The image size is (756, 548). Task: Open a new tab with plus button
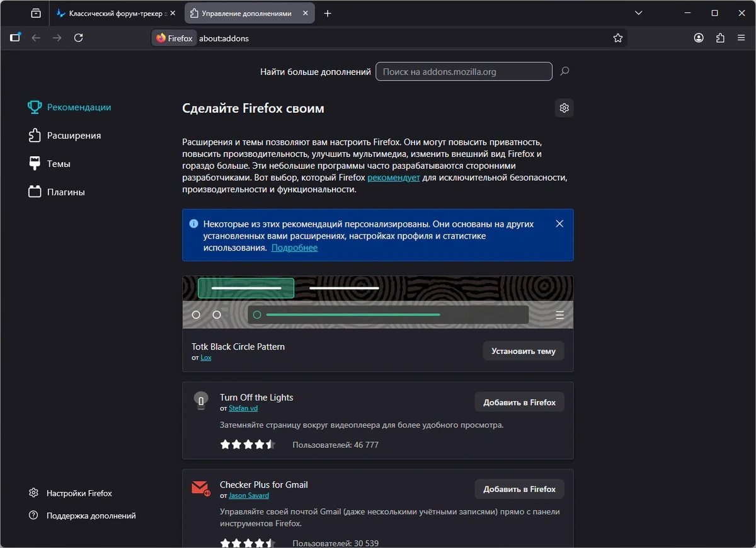click(328, 13)
